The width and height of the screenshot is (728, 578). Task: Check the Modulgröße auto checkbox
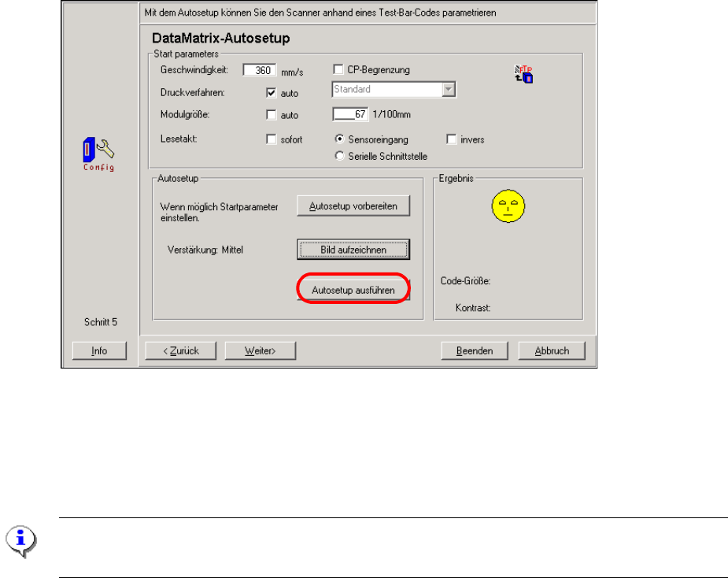pos(272,115)
